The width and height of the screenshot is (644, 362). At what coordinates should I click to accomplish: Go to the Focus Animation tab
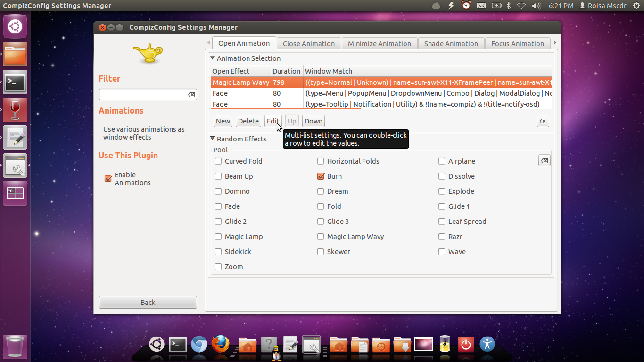[x=518, y=44]
